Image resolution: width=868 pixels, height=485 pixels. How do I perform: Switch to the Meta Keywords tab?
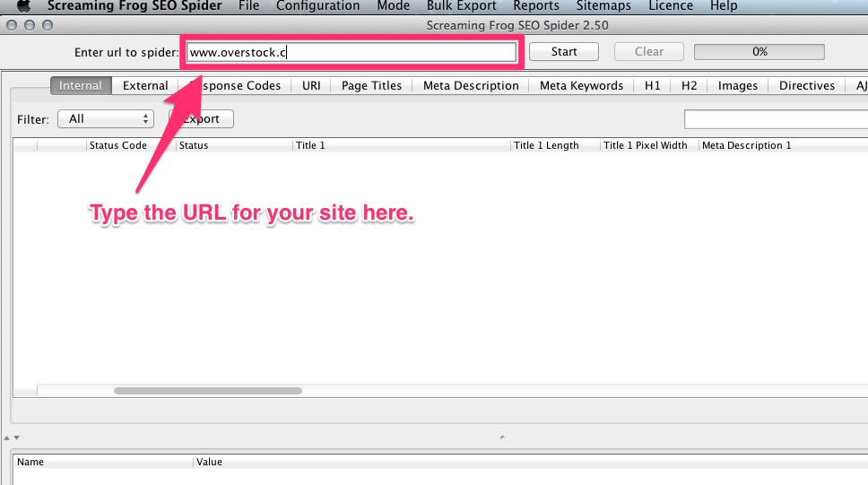click(x=581, y=85)
